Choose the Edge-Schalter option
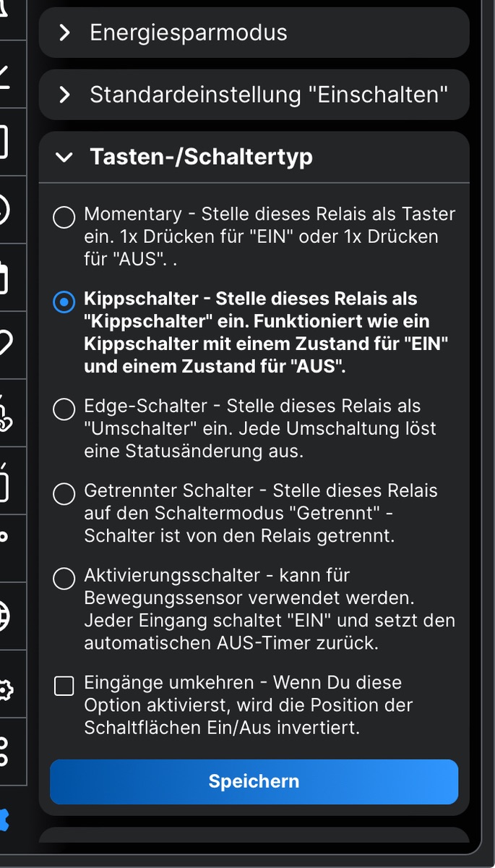495x868 pixels. point(64,409)
